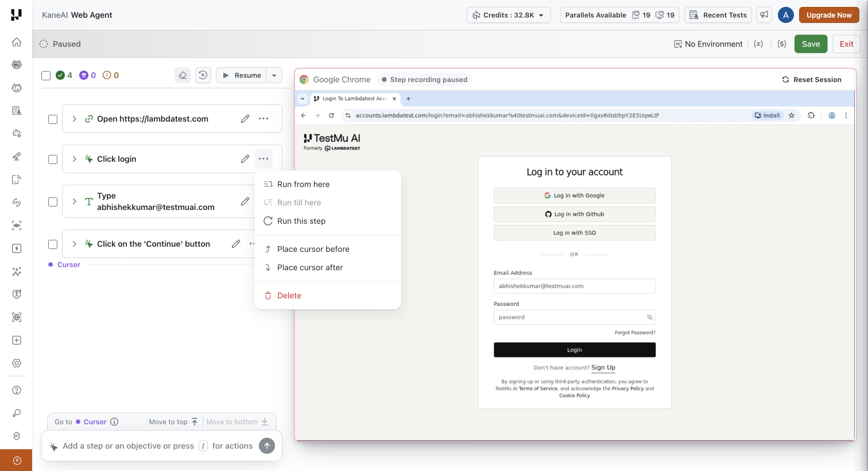Click the plus box icon in sidebar
868x471 pixels.
[x=17, y=340]
